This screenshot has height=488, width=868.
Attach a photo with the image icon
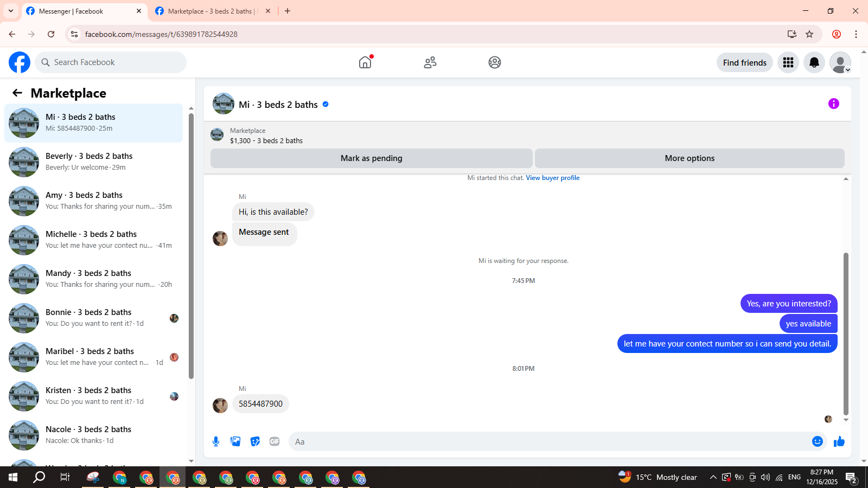pos(235,441)
